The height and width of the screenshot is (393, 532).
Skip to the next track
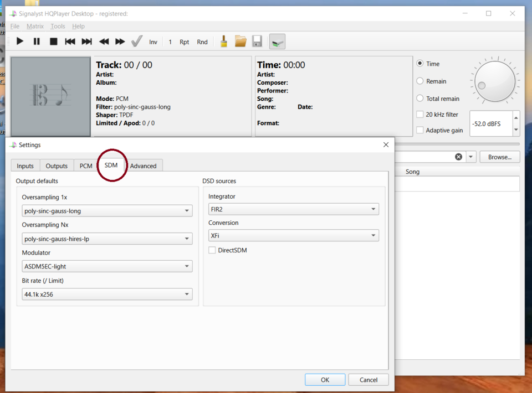click(87, 42)
